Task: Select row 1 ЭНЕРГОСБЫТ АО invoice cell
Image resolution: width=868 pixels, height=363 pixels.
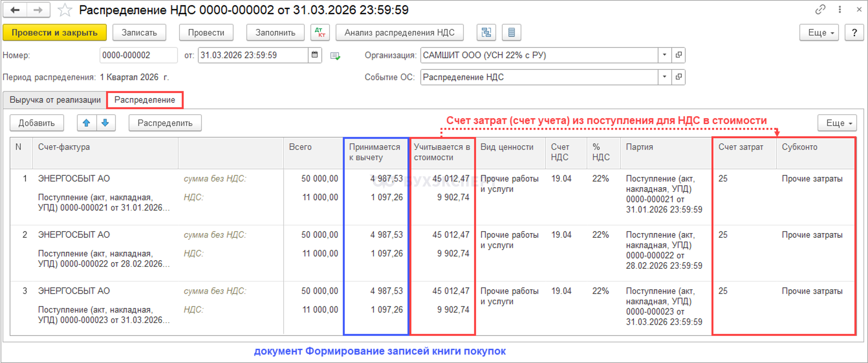Action: tap(74, 179)
